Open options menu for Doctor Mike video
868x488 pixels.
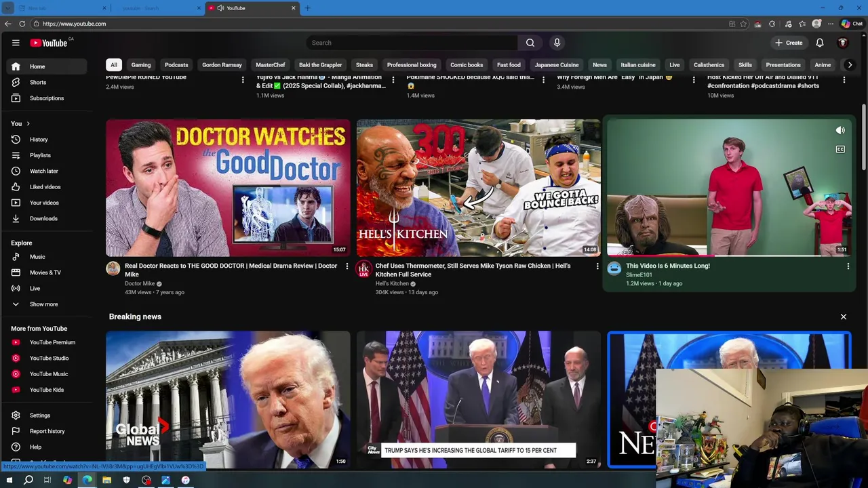coord(347,266)
